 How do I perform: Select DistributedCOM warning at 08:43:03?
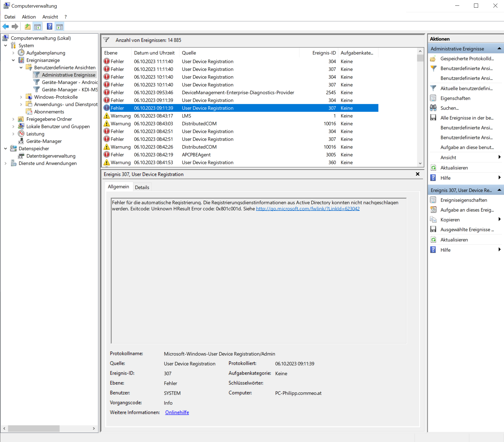click(241, 124)
